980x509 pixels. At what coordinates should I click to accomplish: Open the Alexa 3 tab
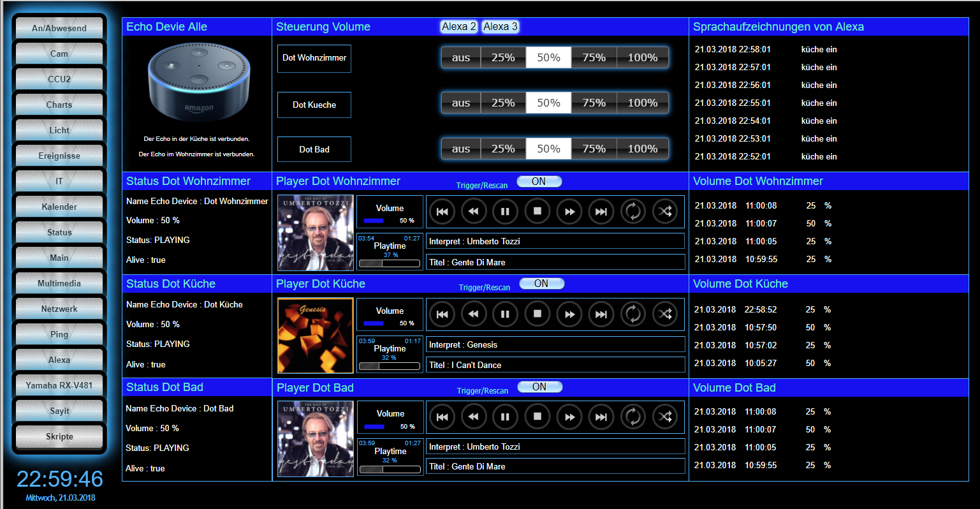[x=501, y=27]
